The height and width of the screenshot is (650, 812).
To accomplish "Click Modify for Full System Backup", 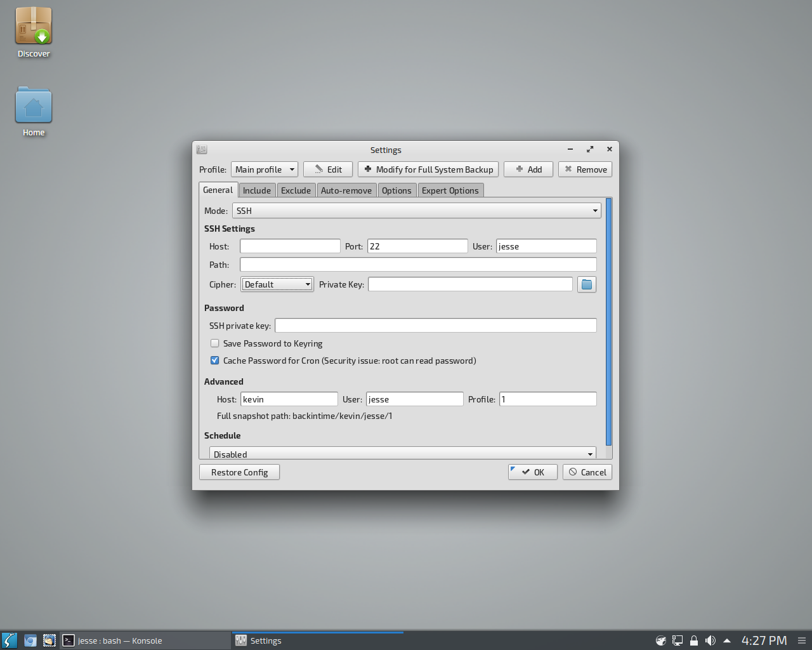I will coord(428,169).
